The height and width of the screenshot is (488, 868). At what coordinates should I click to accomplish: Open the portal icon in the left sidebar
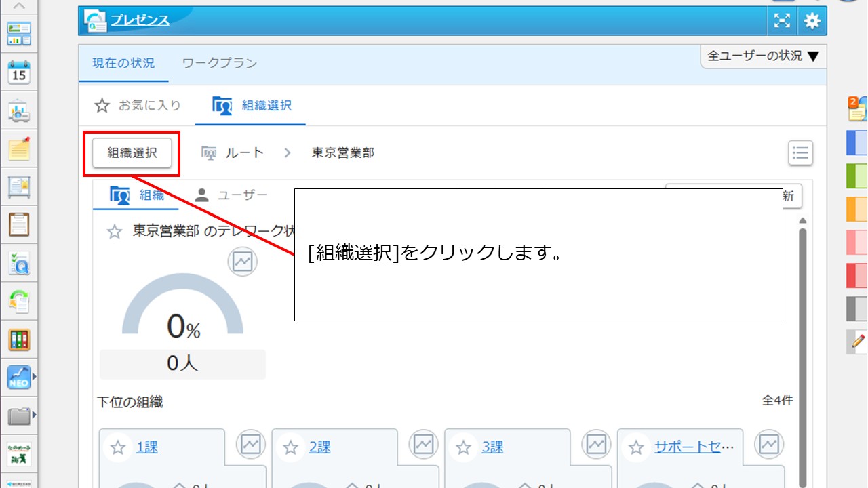click(19, 33)
